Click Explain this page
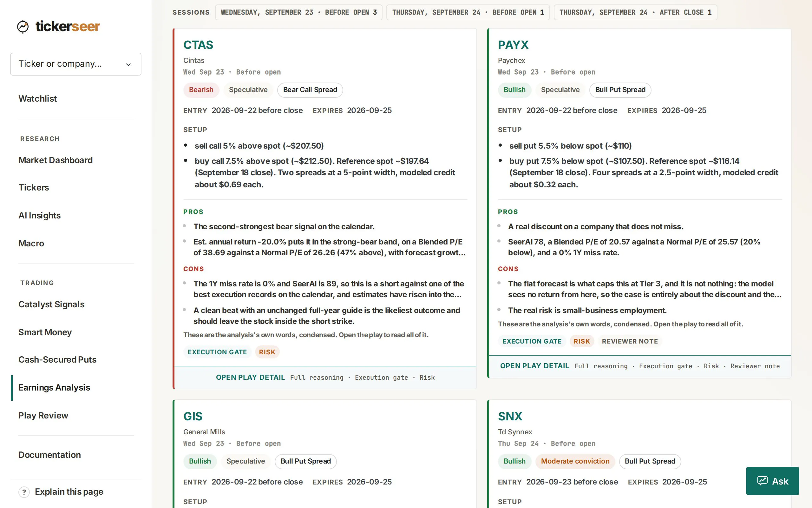This screenshot has height=508, width=812. pyautogui.click(x=69, y=492)
